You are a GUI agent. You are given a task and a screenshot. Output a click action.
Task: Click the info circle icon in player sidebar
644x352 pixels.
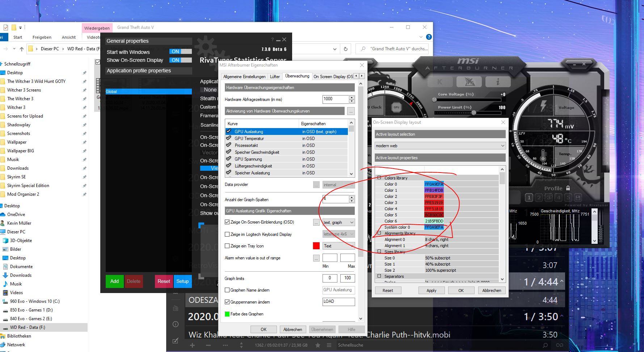[176, 324]
